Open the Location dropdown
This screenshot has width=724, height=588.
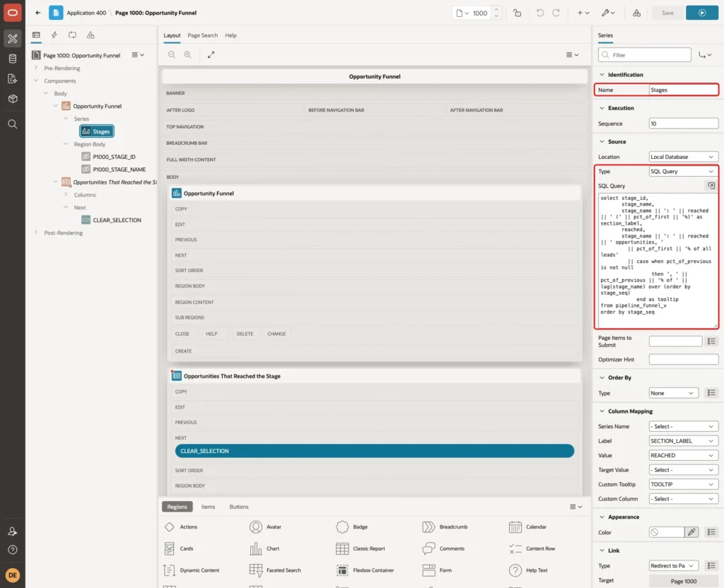tap(684, 157)
